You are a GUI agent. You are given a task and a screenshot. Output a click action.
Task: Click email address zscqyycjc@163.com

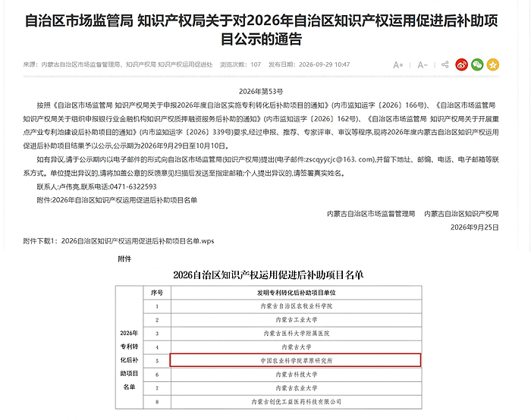(x=340, y=159)
